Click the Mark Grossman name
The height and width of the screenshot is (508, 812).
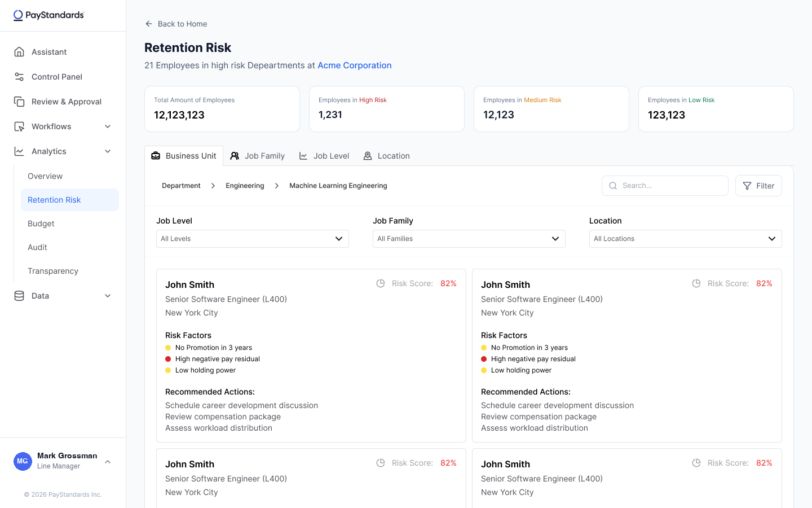pyautogui.click(x=67, y=456)
